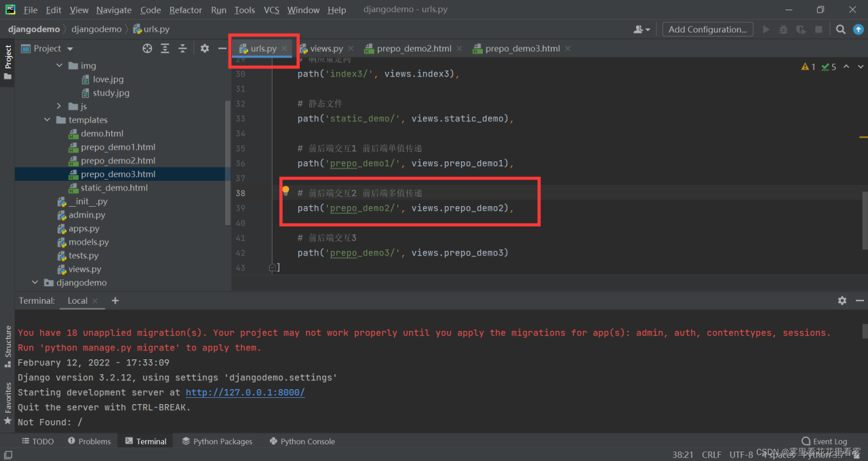Expand the js folder

click(x=59, y=106)
